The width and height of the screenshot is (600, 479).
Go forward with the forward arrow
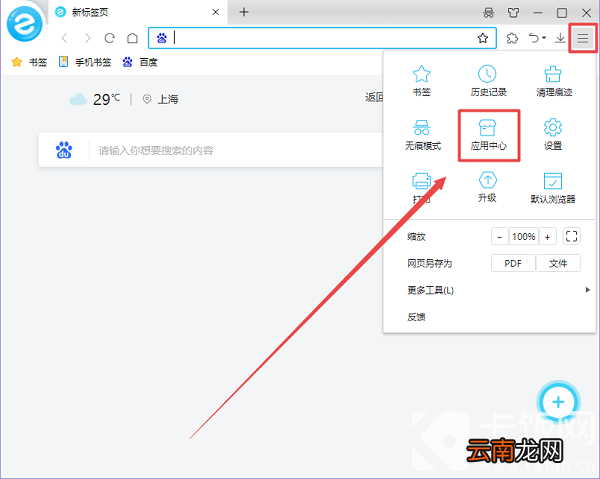(x=88, y=38)
